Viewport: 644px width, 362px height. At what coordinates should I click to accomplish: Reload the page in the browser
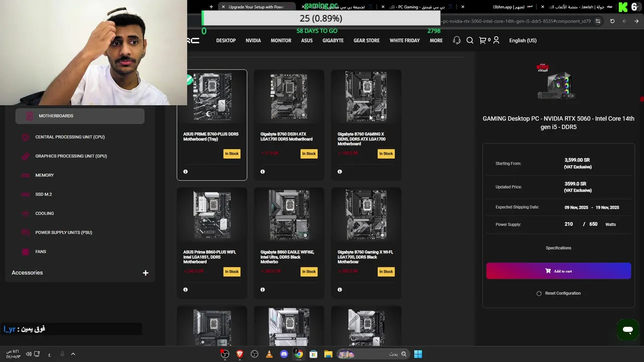coord(612,21)
